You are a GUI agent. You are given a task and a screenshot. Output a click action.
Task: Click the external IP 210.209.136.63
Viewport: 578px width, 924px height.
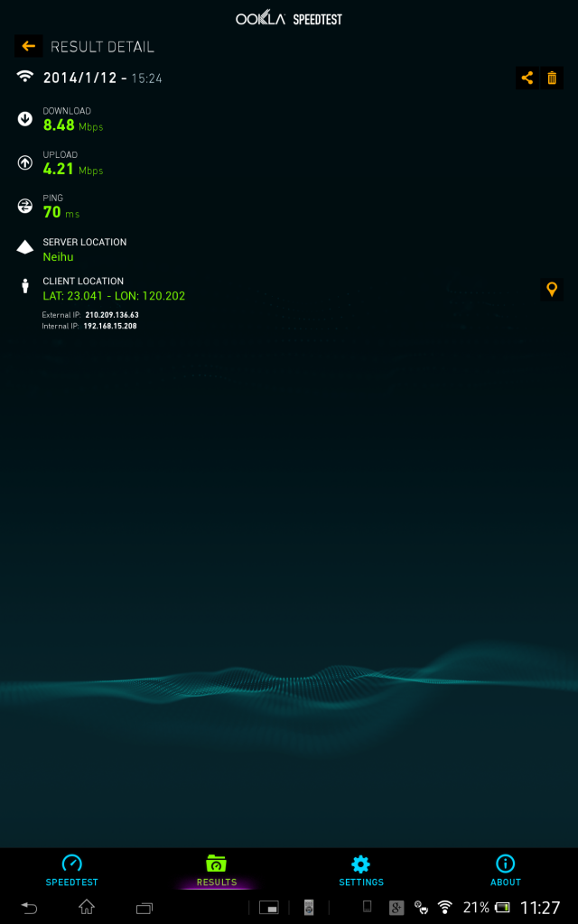(x=112, y=315)
